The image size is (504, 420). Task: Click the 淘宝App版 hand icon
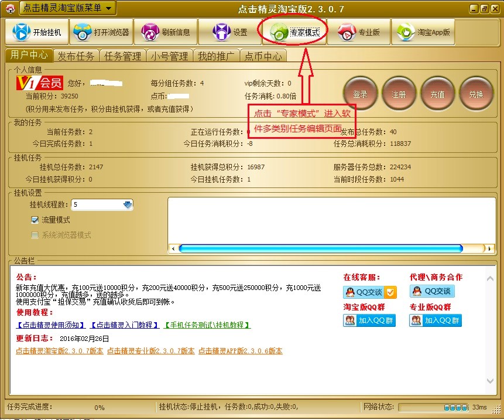click(x=406, y=32)
